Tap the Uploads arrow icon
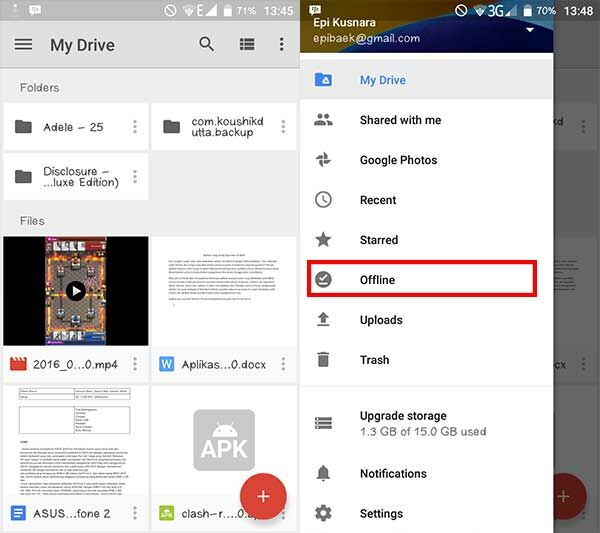This screenshot has height=533, width=600. coord(323,319)
